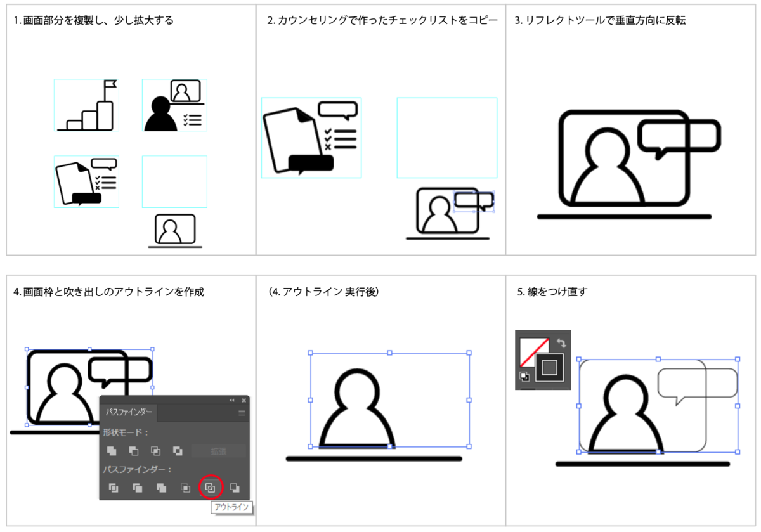
Task: Select the reflected speech bubble in step 3
Action: 679,138
